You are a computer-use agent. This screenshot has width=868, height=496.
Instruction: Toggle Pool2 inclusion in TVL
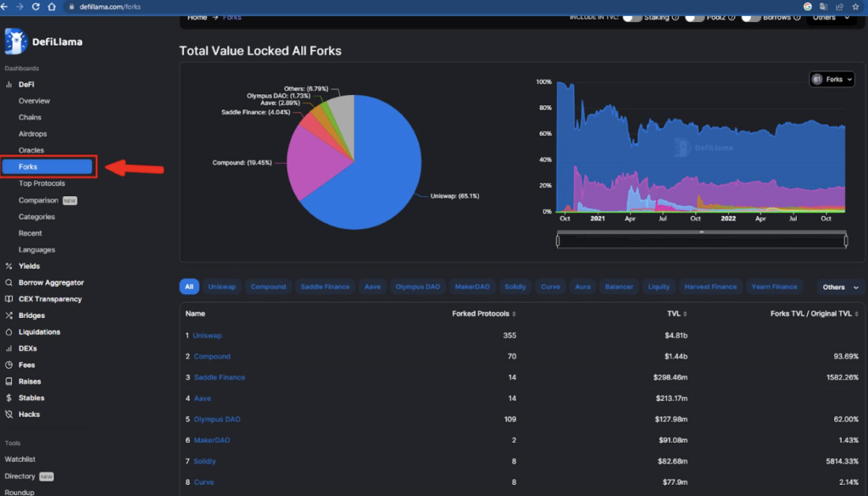695,18
